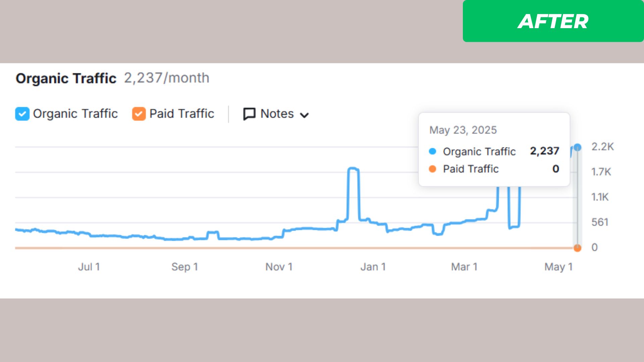Uncheck the Organic Traffic checkbox

[x=22, y=114]
